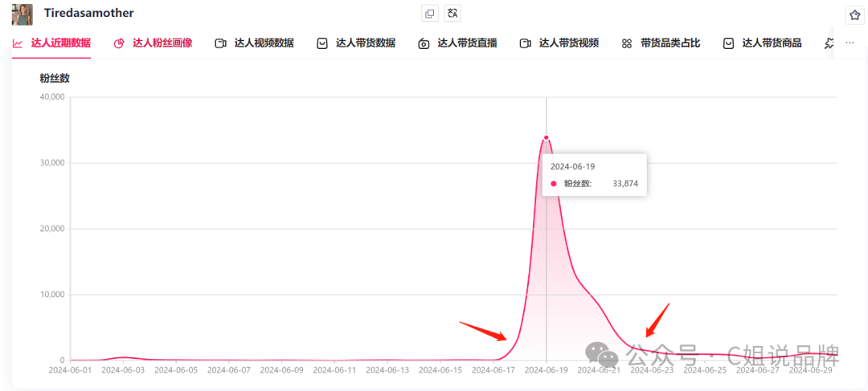Image resolution: width=868 pixels, height=391 pixels.
Task: Click the Tiredasamother name text
Action: (x=89, y=13)
